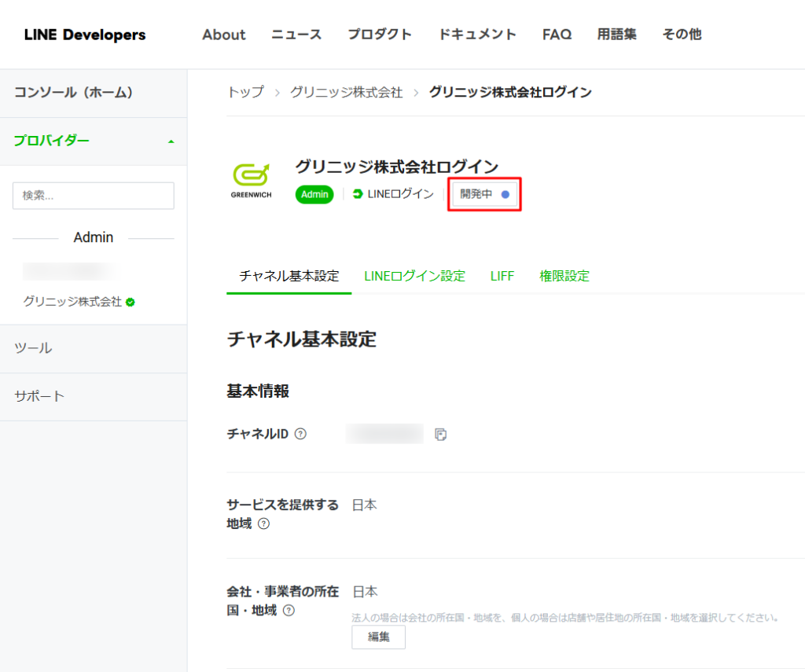Viewport: 805px width, 672px height.
Task: Click the 日本 value for company location
Action: pos(365,592)
